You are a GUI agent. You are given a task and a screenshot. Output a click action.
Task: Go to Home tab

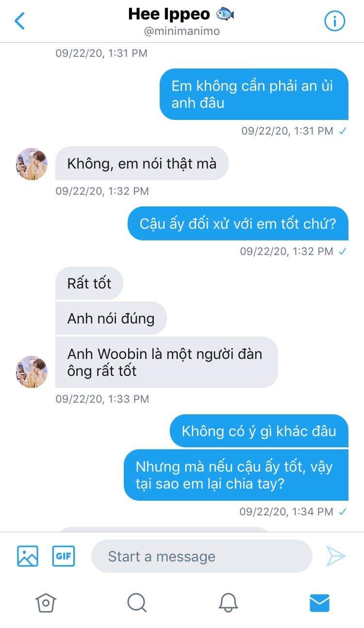click(46, 603)
